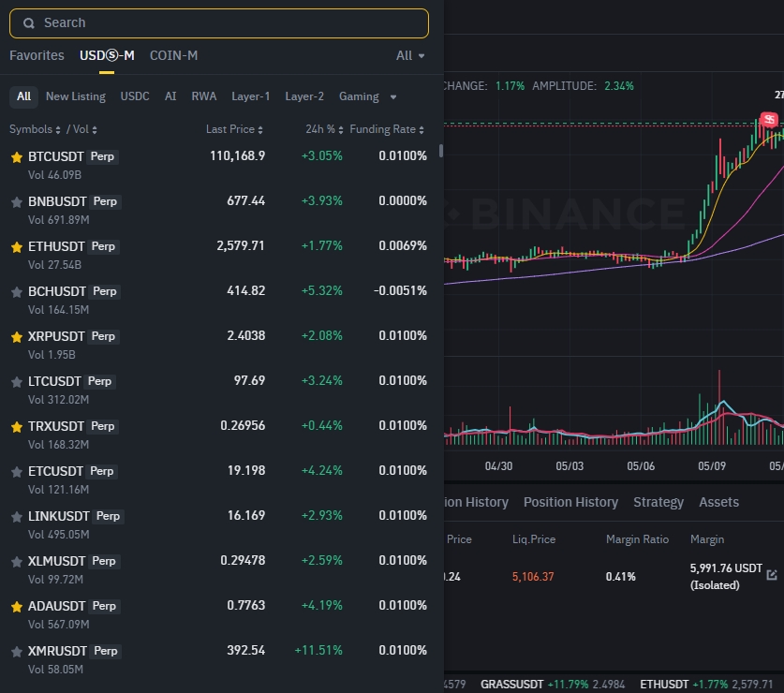Open the XRPUSDT Perp contract row
Viewport: 784px width, 693px height.
pyautogui.click(x=219, y=345)
